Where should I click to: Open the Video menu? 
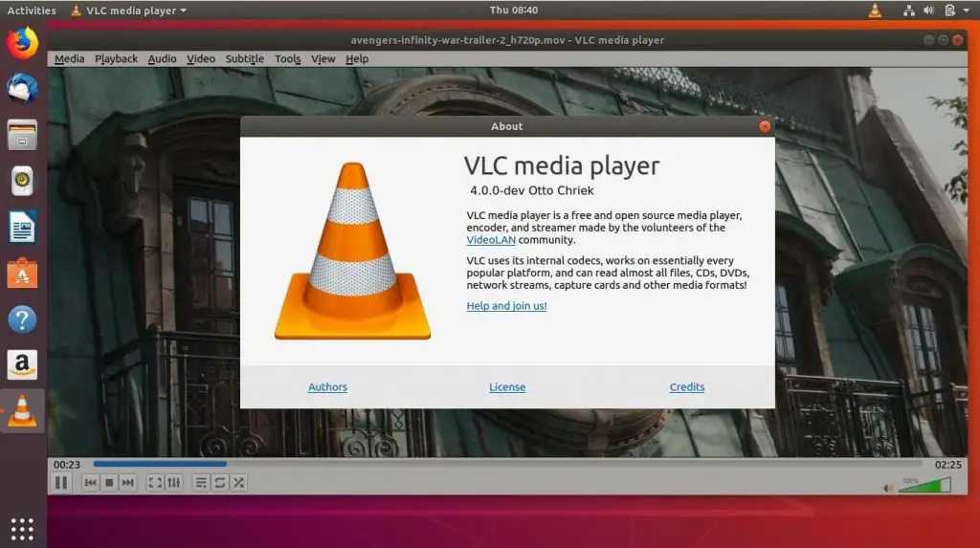tap(201, 58)
